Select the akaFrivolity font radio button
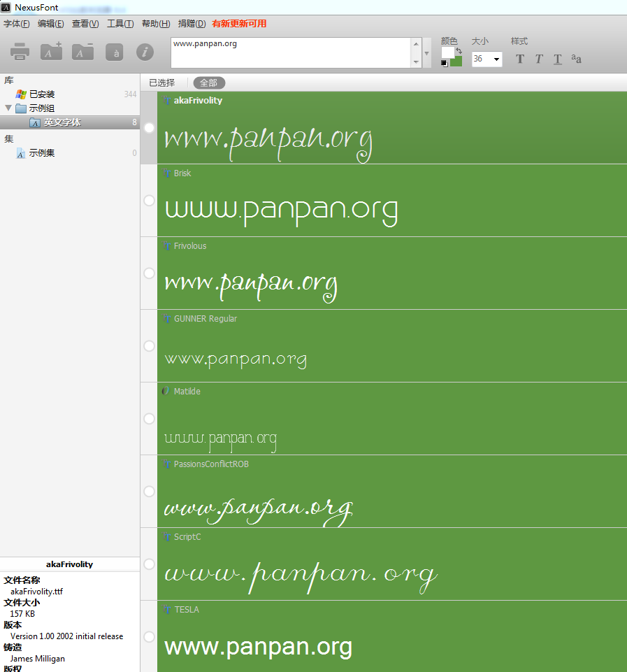 pyautogui.click(x=149, y=128)
